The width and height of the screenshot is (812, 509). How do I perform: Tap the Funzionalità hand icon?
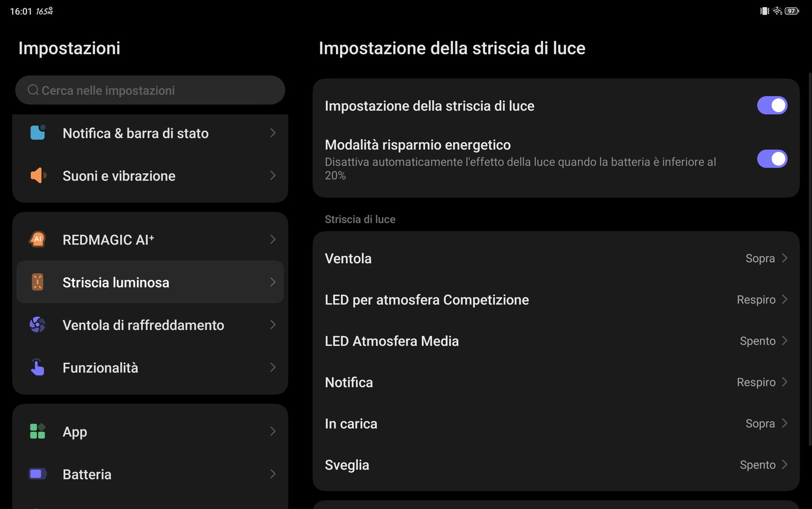(38, 367)
